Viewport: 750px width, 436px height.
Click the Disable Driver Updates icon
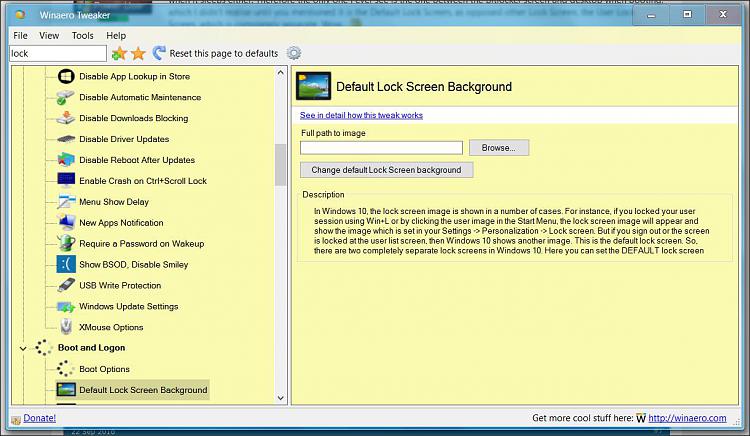66,139
